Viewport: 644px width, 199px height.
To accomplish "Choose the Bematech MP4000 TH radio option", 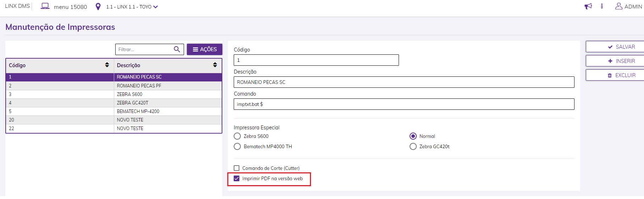I will point(237,146).
